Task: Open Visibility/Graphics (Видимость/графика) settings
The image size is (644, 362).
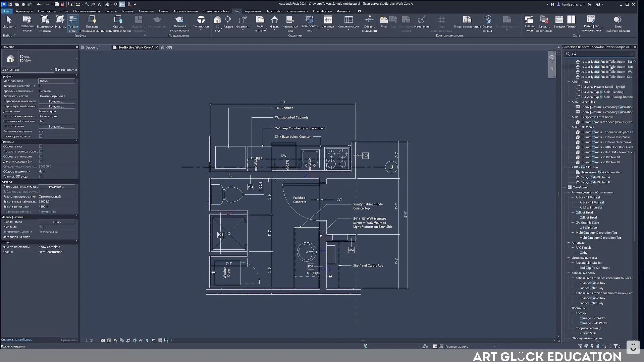Action: coord(45,23)
